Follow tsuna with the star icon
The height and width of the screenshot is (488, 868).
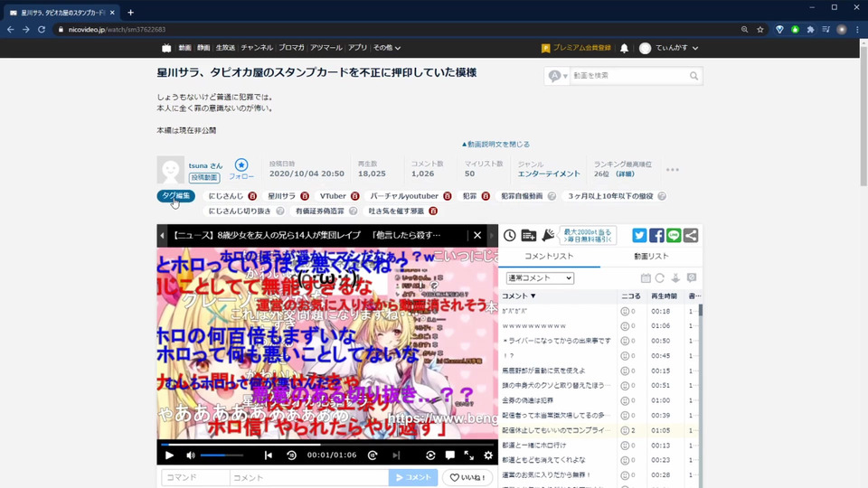click(x=241, y=164)
